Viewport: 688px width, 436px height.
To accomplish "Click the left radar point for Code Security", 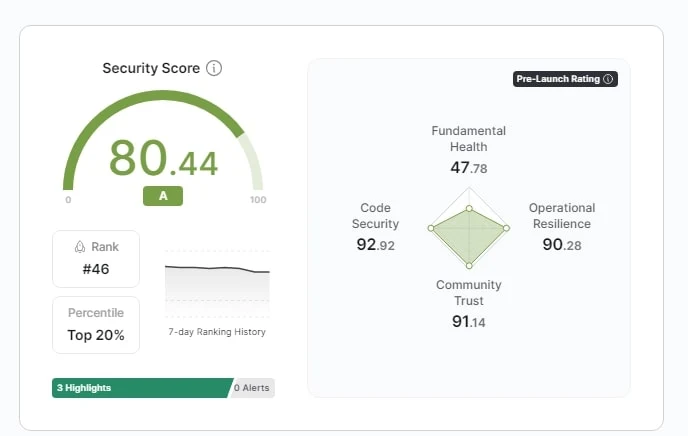I will click(431, 228).
